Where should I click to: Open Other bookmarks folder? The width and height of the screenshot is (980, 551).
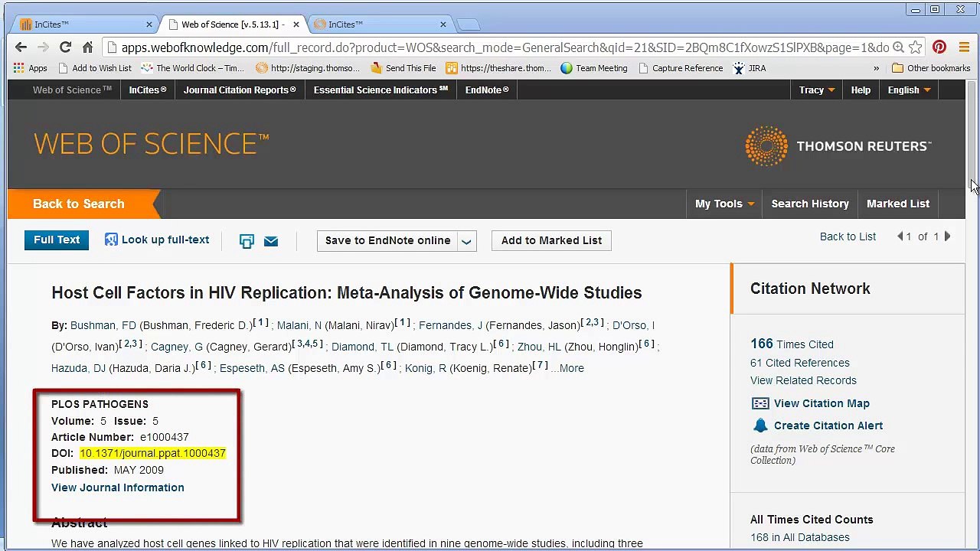(x=931, y=68)
